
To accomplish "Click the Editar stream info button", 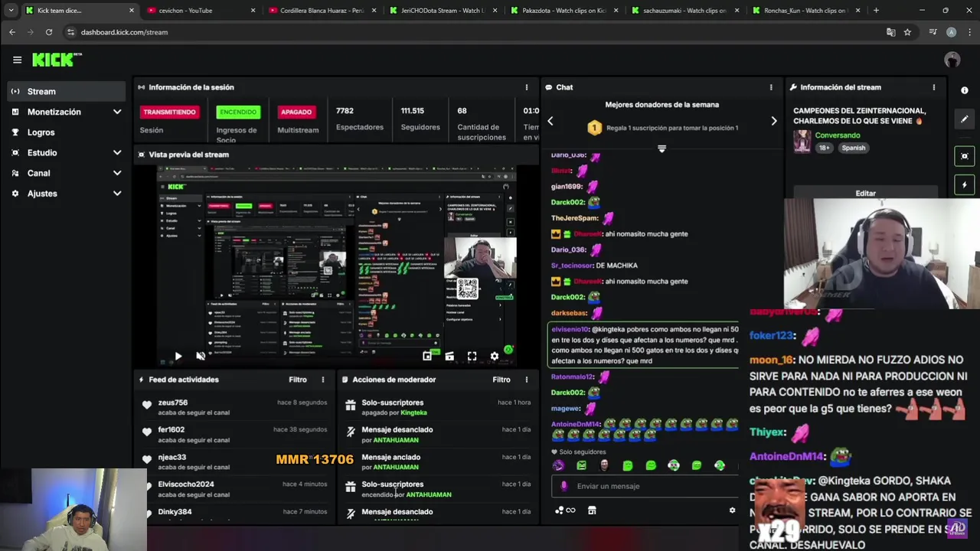I will click(865, 194).
